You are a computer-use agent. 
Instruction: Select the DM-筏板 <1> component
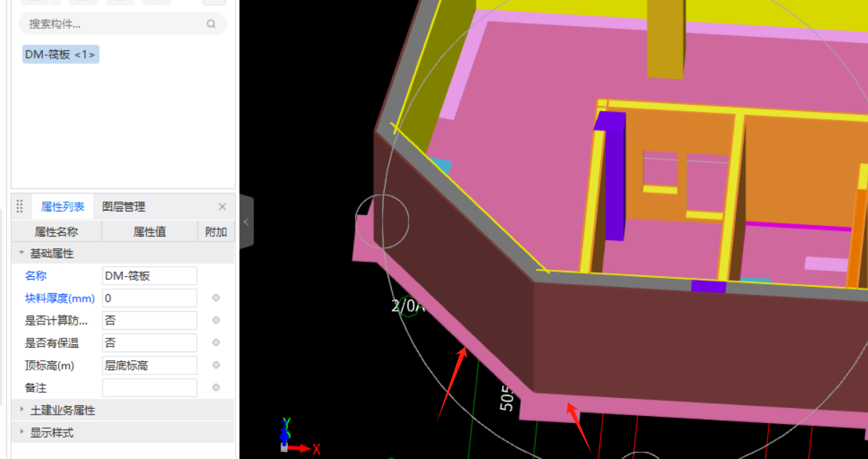point(60,55)
